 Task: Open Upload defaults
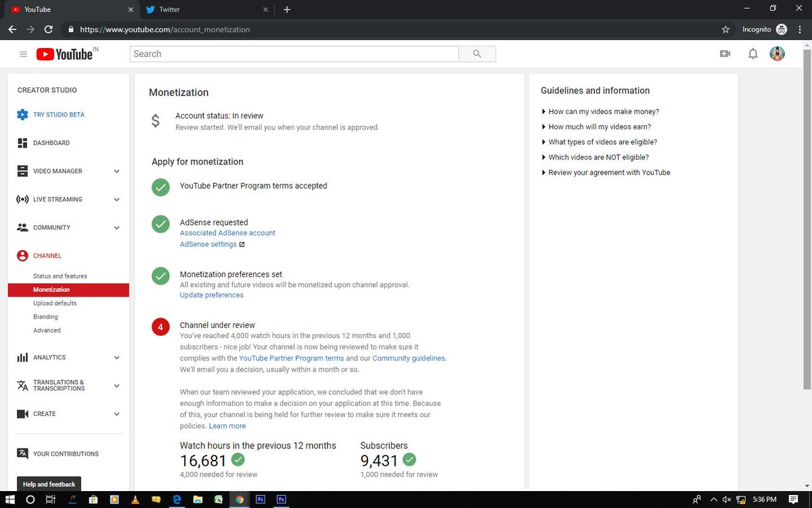(55, 303)
